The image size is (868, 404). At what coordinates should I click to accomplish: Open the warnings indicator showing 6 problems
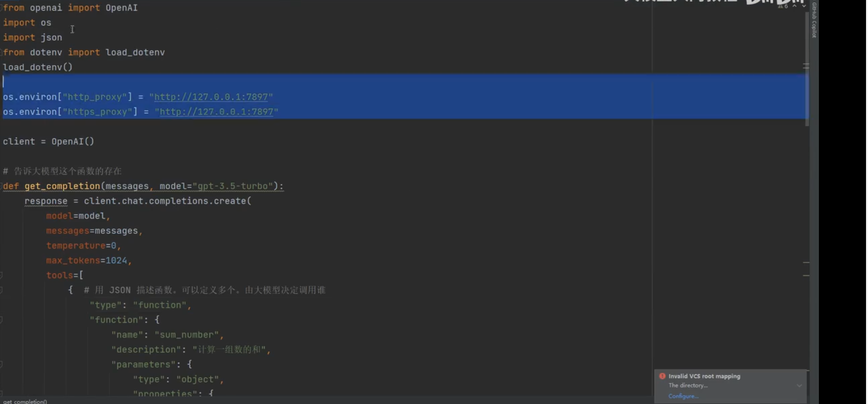pyautogui.click(x=783, y=6)
